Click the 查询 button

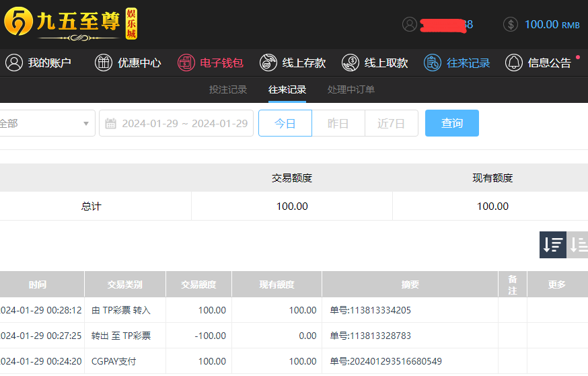452,123
